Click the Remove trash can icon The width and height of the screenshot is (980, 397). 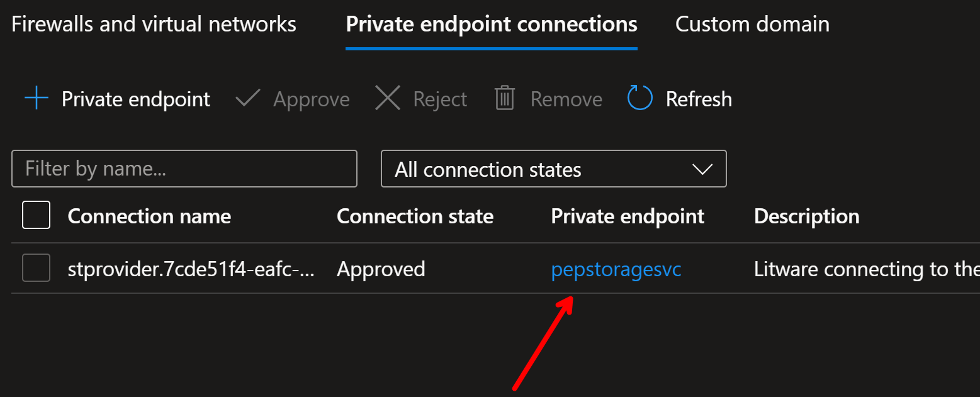pos(505,99)
